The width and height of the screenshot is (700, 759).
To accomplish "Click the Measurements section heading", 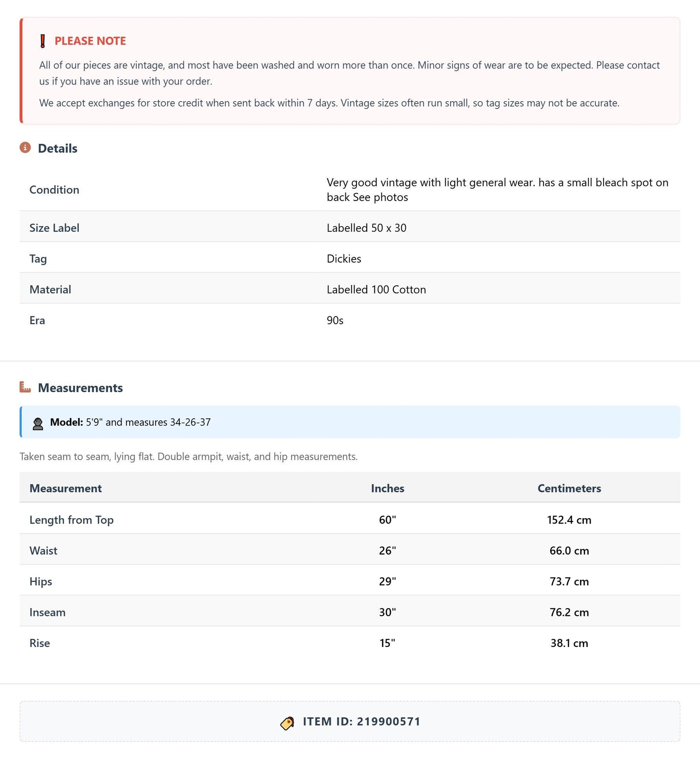I will [x=80, y=388].
